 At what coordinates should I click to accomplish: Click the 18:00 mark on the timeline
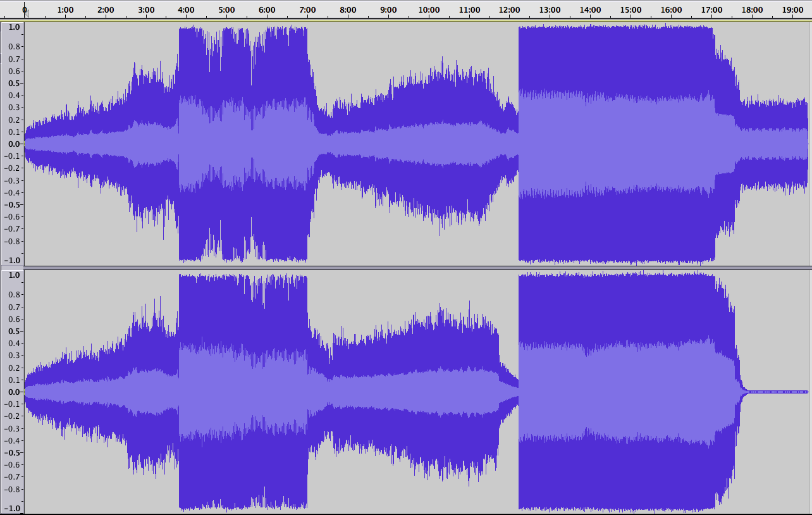point(752,10)
